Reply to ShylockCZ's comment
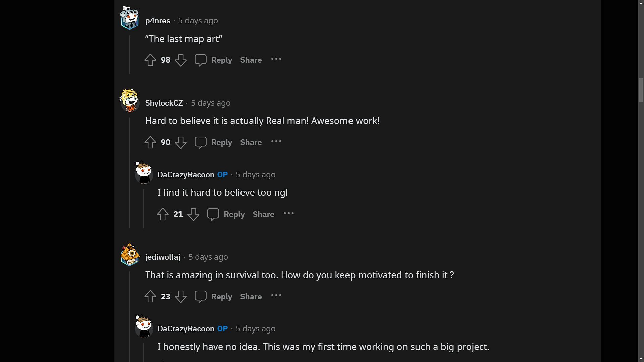 [x=213, y=142]
